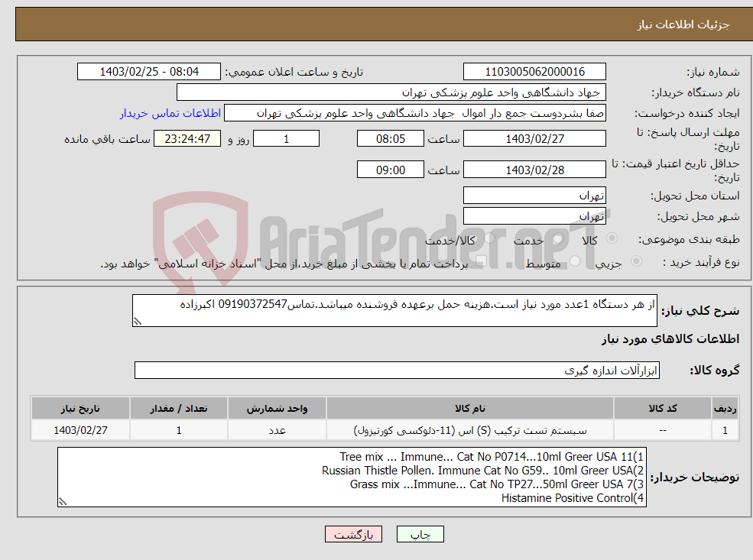Select the جزیی purchase type radio

636,261
